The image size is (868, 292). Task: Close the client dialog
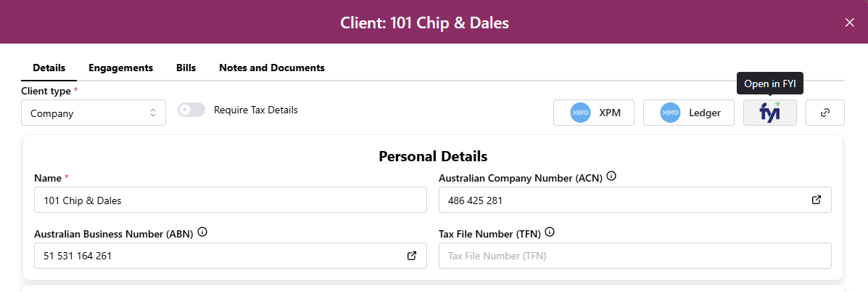[x=850, y=23]
